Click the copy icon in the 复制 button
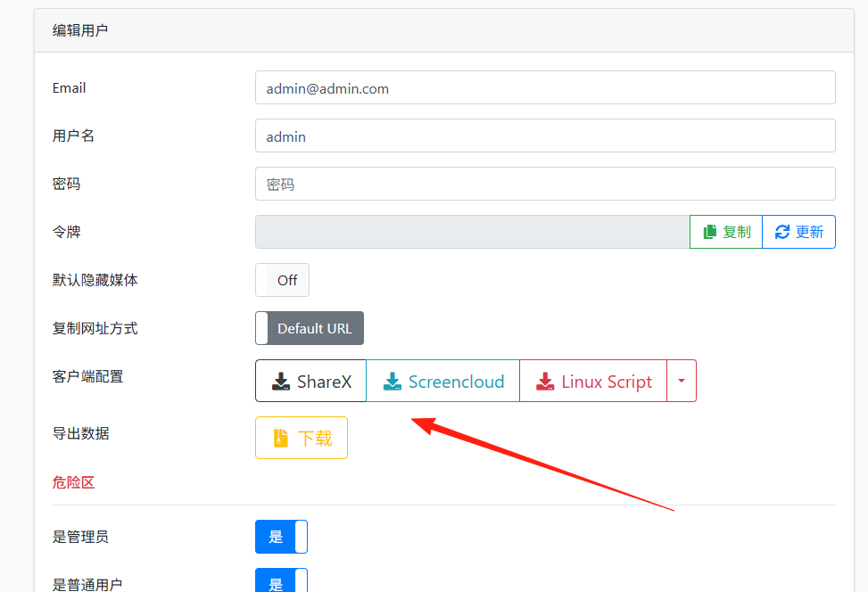This screenshot has height=592, width=868. [710, 232]
